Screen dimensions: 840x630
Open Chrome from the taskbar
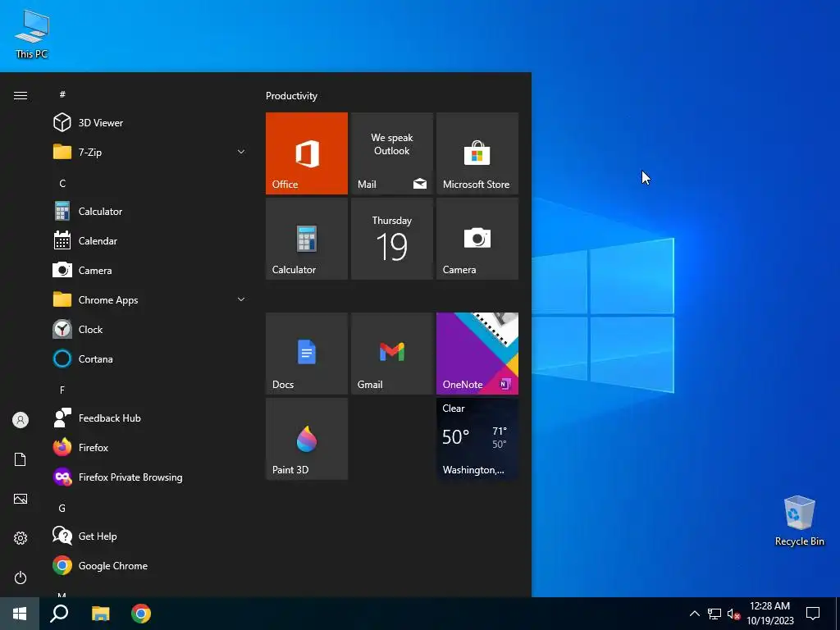pyautogui.click(x=141, y=614)
